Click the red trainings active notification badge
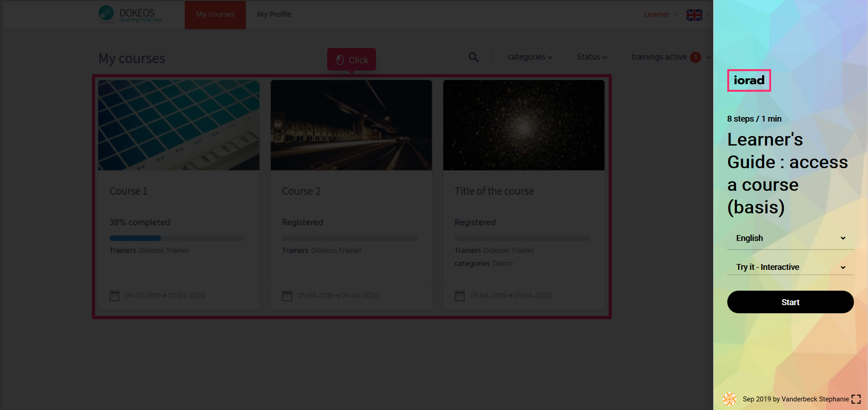The width and height of the screenshot is (868, 410). (696, 57)
